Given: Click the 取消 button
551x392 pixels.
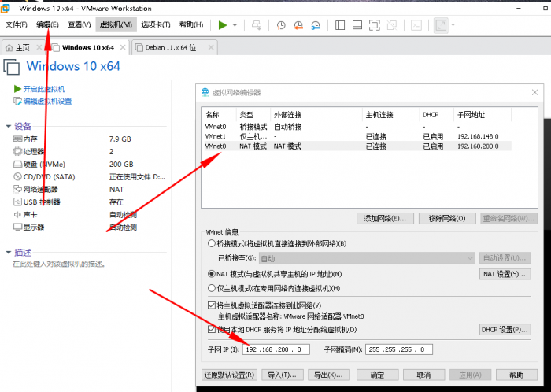Looking at the screenshot, I should click(x=423, y=375).
